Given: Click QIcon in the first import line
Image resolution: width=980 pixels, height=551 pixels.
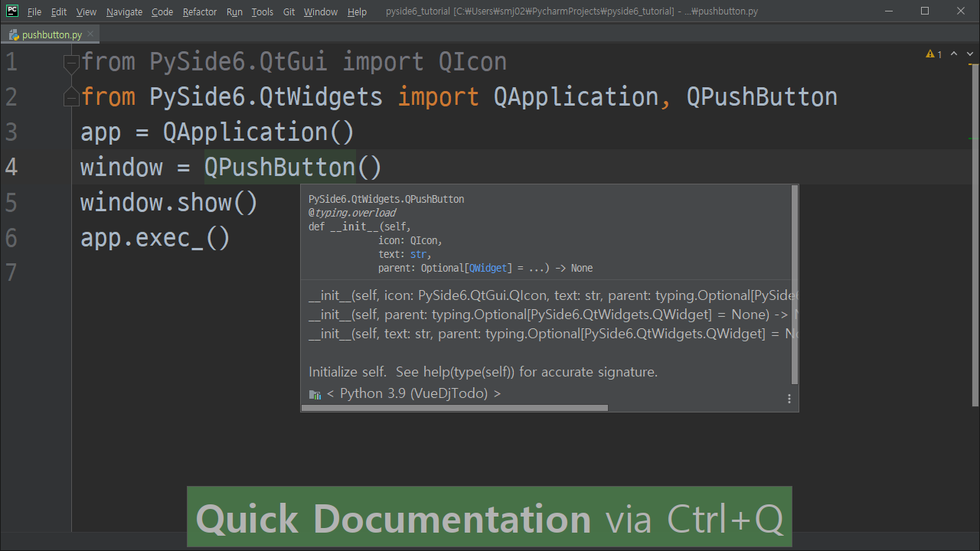Looking at the screenshot, I should tap(473, 61).
